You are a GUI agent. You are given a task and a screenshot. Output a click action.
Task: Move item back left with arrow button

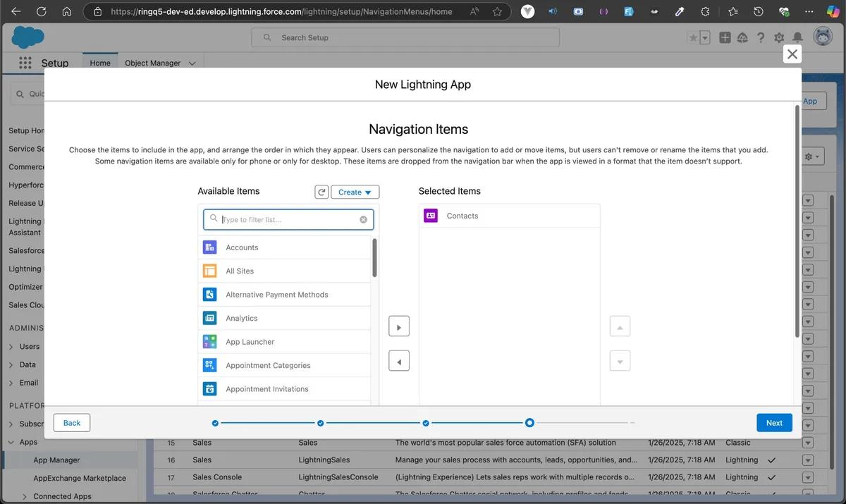point(399,361)
